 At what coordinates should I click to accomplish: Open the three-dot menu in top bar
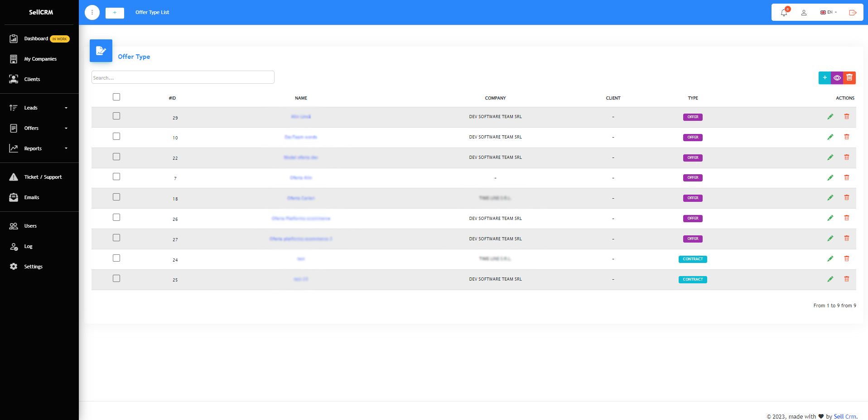click(x=92, y=13)
